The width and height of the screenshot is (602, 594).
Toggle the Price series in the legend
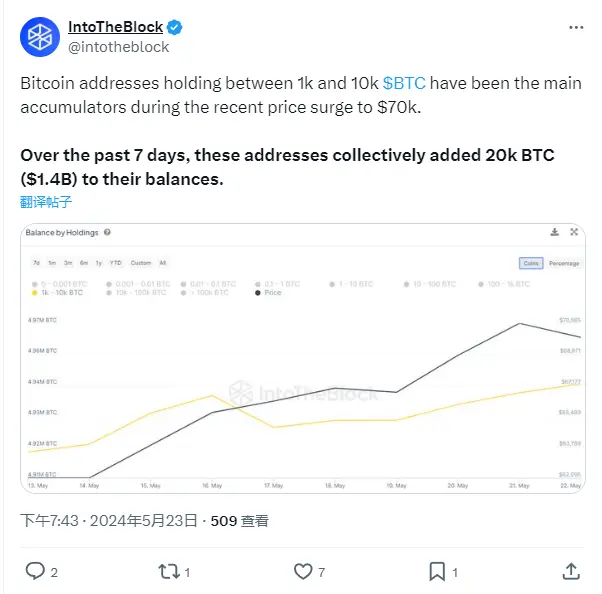pyautogui.click(x=272, y=293)
